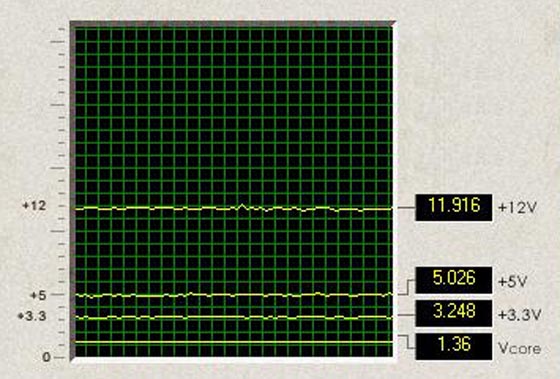The height and width of the screenshot is (379, 560).
Task: Click the +12 axis label on the left scale
Action: (34, 206)
